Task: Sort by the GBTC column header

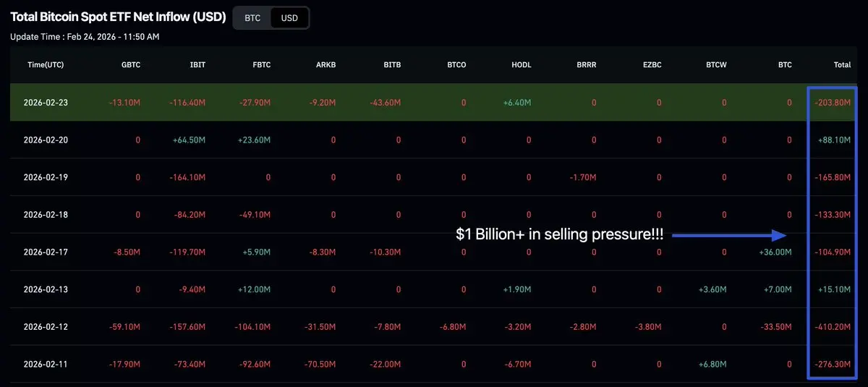Action: 131,65
